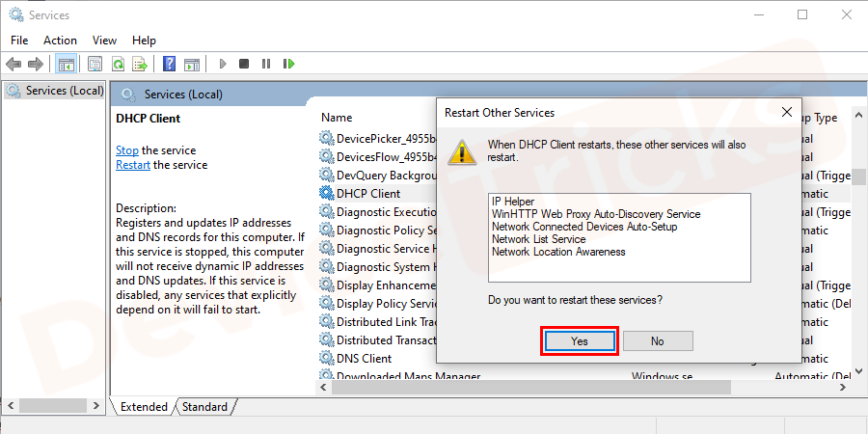Click the Stop Service square icon
This screenshot has width=868, height=434.
point(244,65)
